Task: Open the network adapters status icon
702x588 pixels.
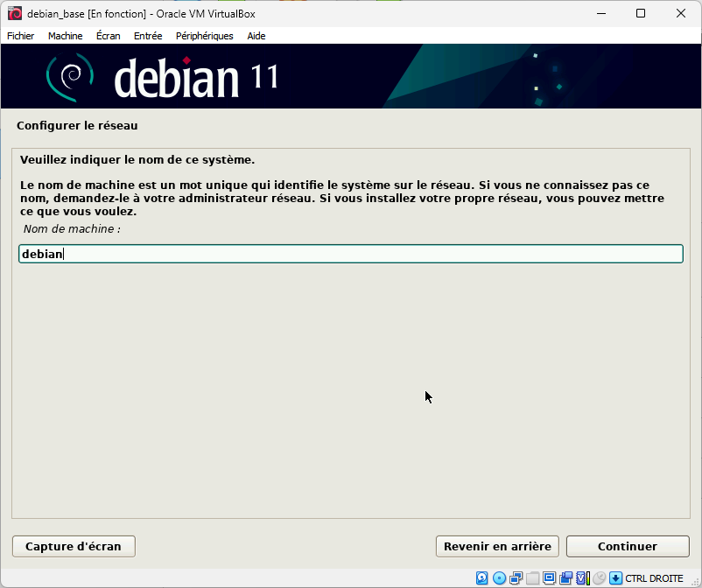Action: pos(516,578)
